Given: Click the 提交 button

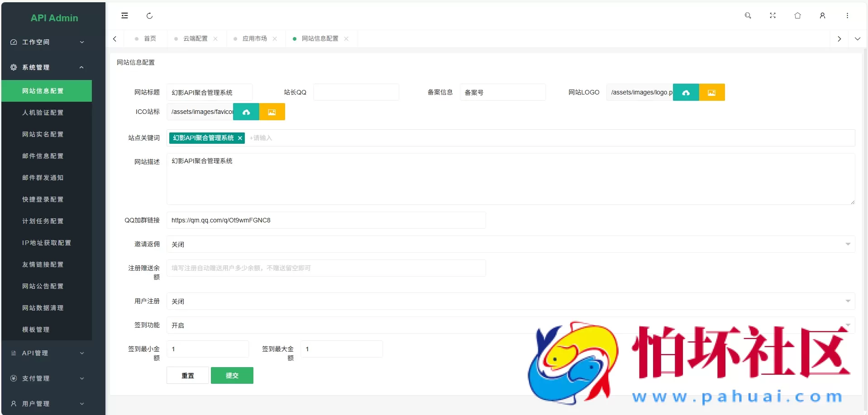Looking at the screenshot, I should (232, 375).
